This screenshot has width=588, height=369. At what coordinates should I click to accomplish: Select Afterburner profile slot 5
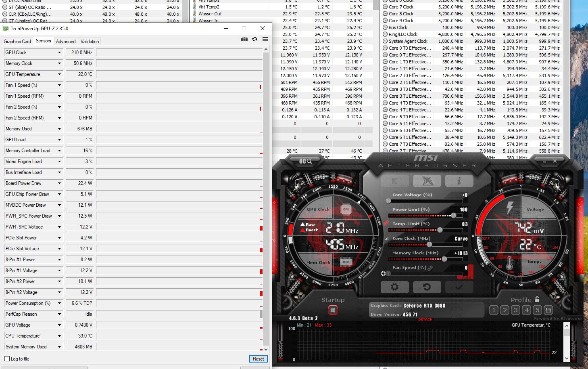[x=537, y=310]
